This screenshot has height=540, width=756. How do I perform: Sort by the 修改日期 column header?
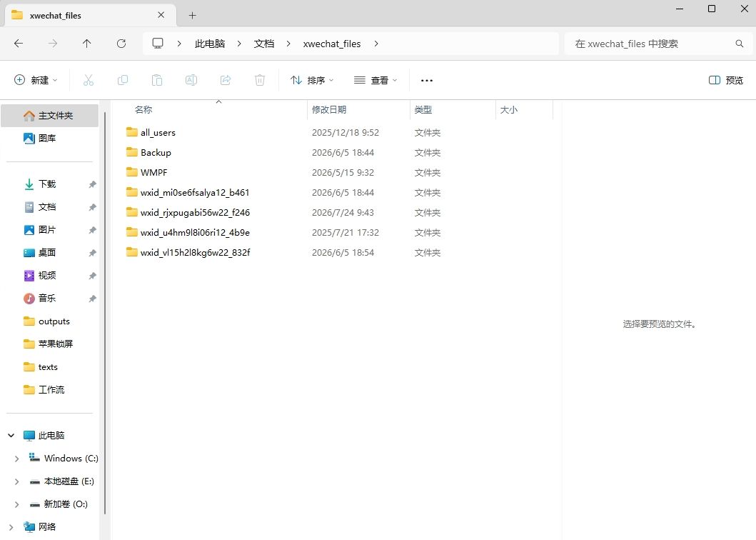tap(329, 109)
